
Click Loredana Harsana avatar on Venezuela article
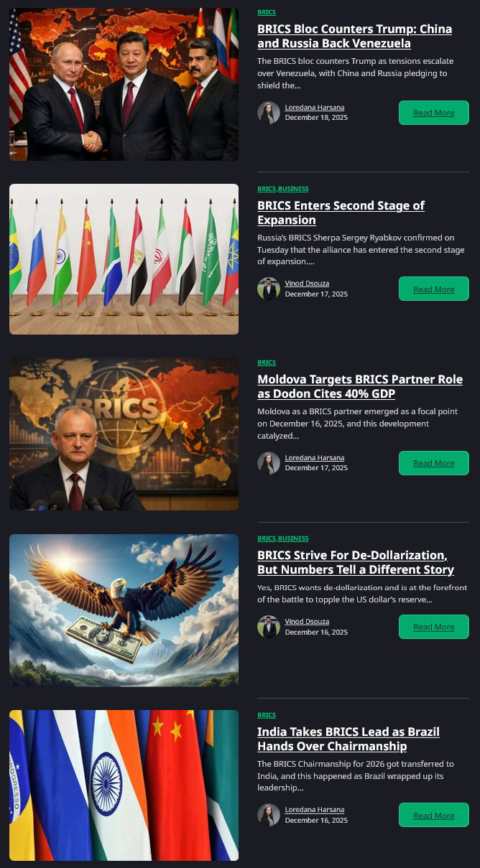coord(269,113)
